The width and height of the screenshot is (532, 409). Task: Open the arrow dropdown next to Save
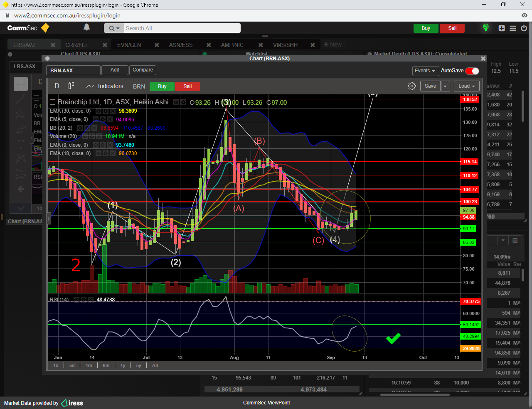[445, 86]
